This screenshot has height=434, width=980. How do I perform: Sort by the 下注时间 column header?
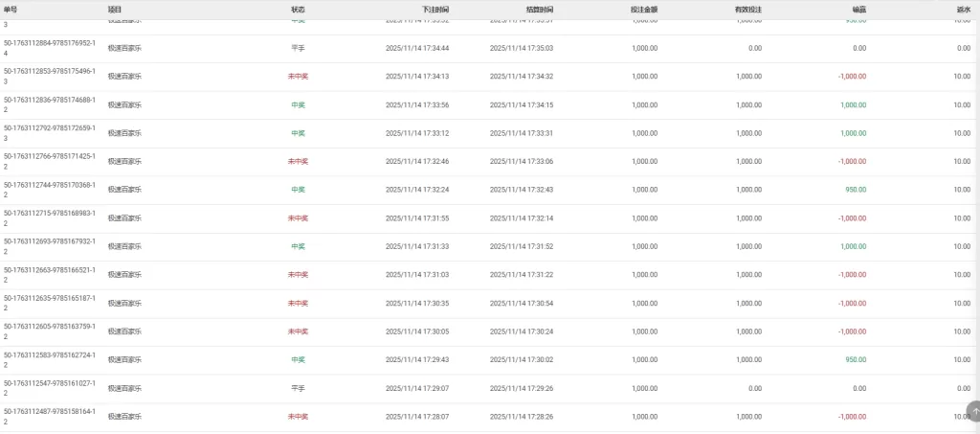tap(435, 9)
